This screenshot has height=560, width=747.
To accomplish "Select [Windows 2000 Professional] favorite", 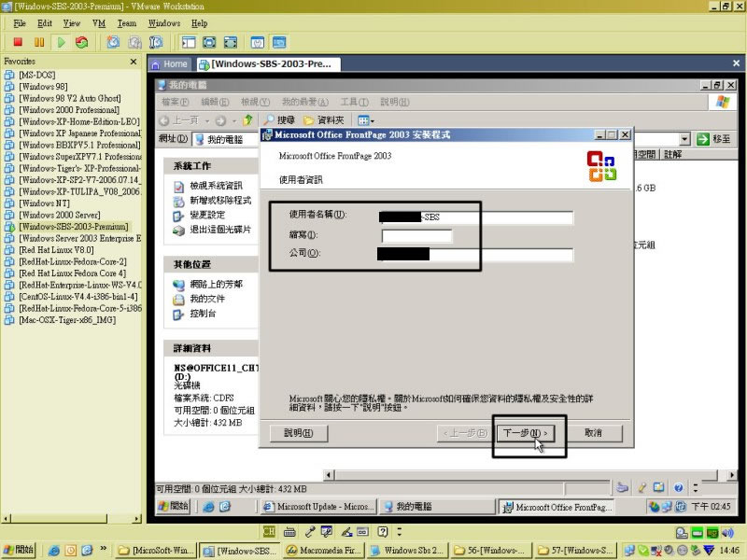I will click(68, 109).
